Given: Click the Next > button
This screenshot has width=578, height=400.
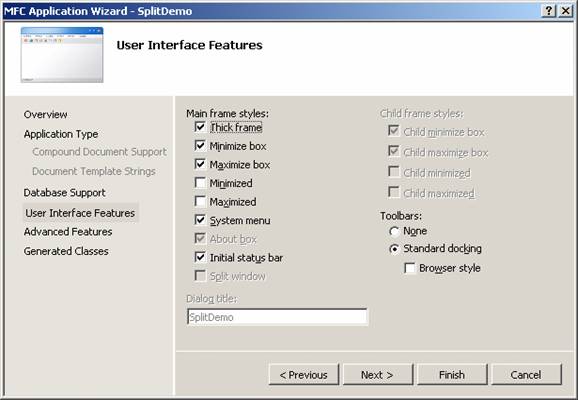Looking at the screenshot, I should pyautogui.click(x=378, y=375).
